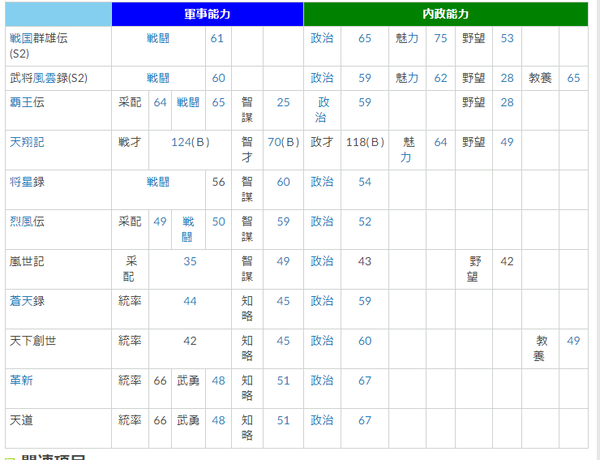Image resolution: width=600 pixels, height=460 pixels.
Task: Click 采配 value 35 in 嵐世記 row
Action: point(190,261)
